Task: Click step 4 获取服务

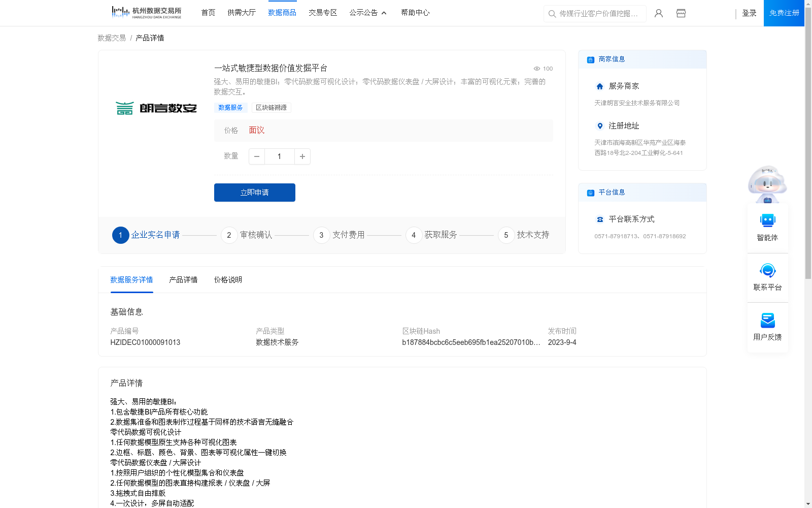Action: pyautogui.click(x=431, y=235)
